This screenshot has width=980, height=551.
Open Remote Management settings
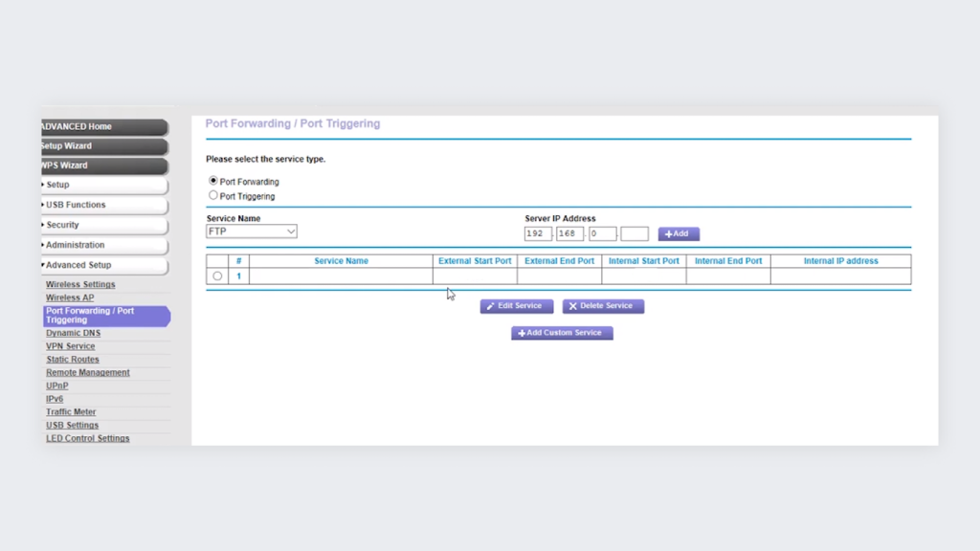coord(88,372)
